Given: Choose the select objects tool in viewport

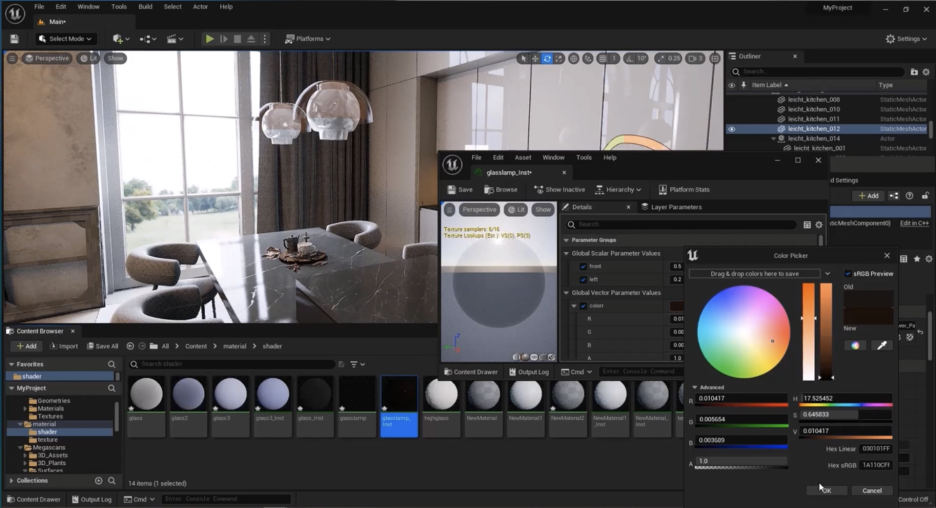Looking at the screenshot, I should tap(524, 59).
